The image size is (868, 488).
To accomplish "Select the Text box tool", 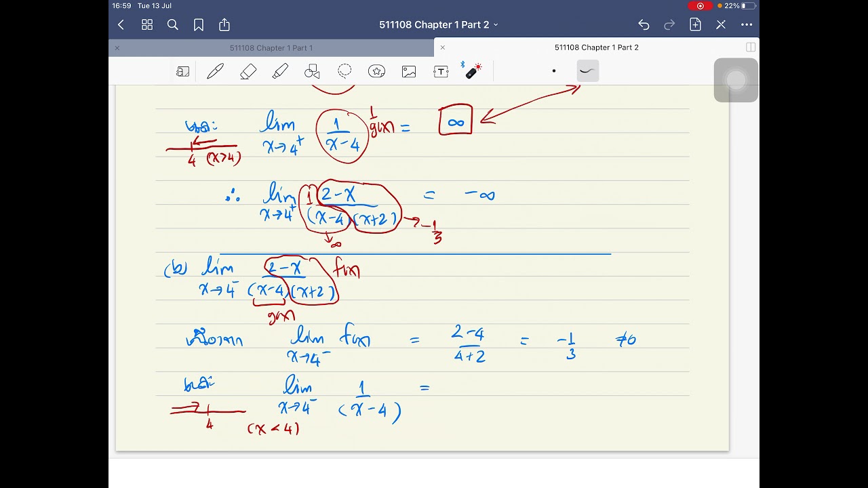I will tap(441, 71).
